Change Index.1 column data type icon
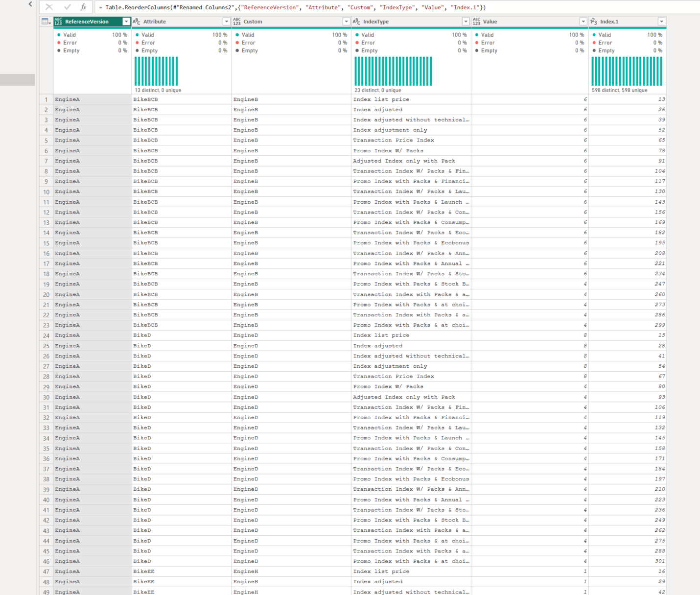This screenshot has height=595, width=700. coord(593,22)
